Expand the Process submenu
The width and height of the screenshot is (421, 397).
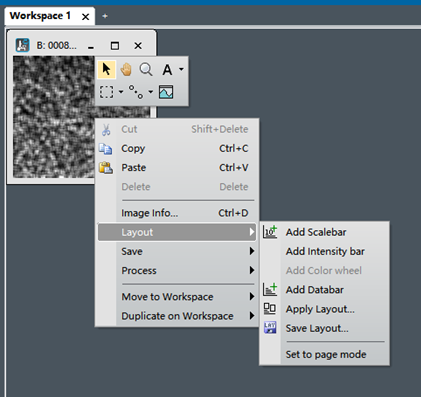[177, 270]
